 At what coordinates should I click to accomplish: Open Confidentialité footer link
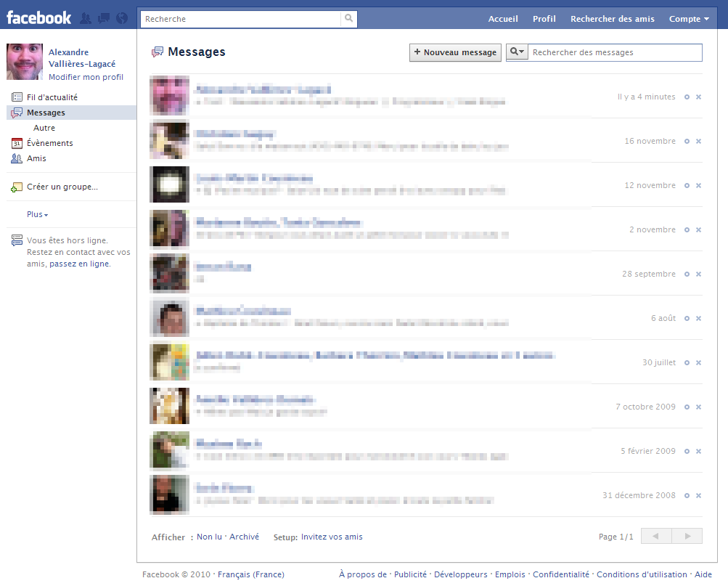[561, 574]
